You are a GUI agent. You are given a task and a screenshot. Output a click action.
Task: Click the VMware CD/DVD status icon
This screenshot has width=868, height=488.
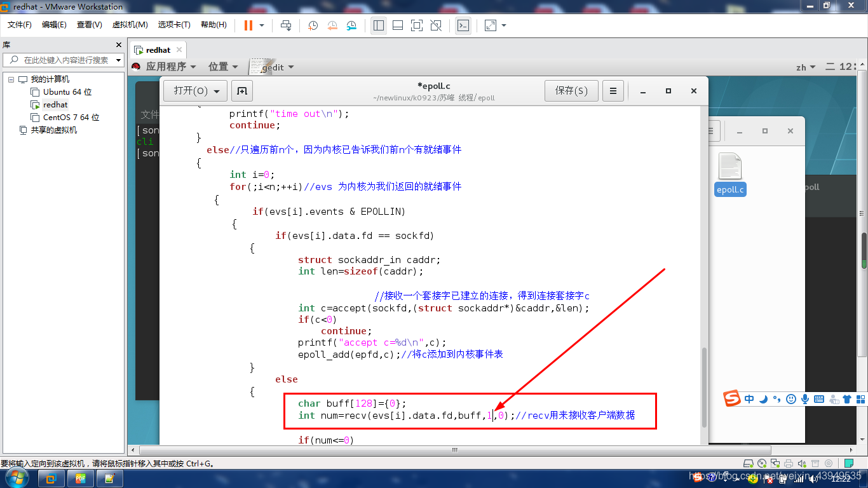point(763,463)
